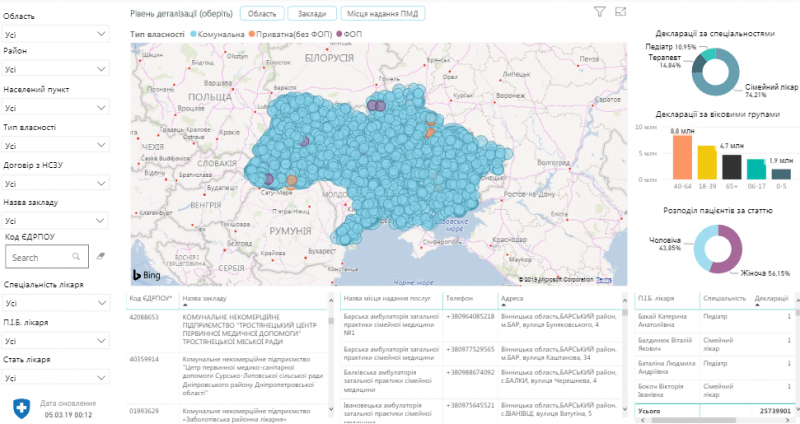The width and height of the screenshot is (800, 424).
Task: Click the Усього total 25739901
Action: tap(775, 411)
